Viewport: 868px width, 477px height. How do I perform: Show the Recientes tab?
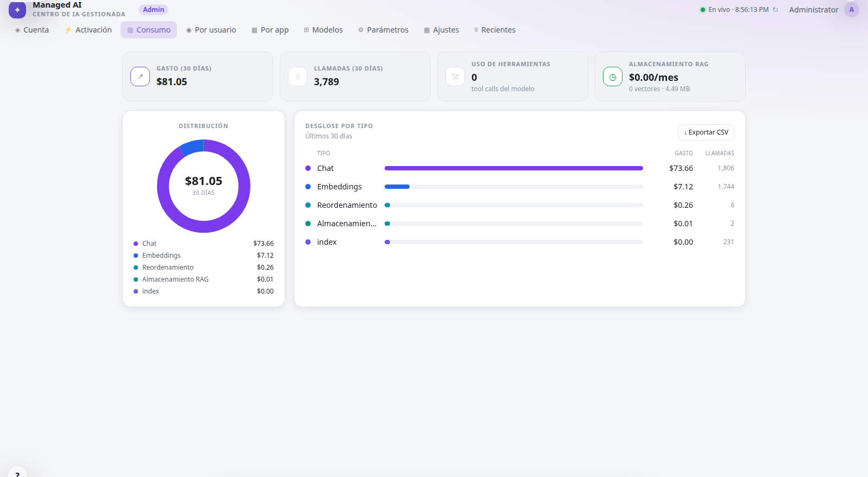coord(494,30)
